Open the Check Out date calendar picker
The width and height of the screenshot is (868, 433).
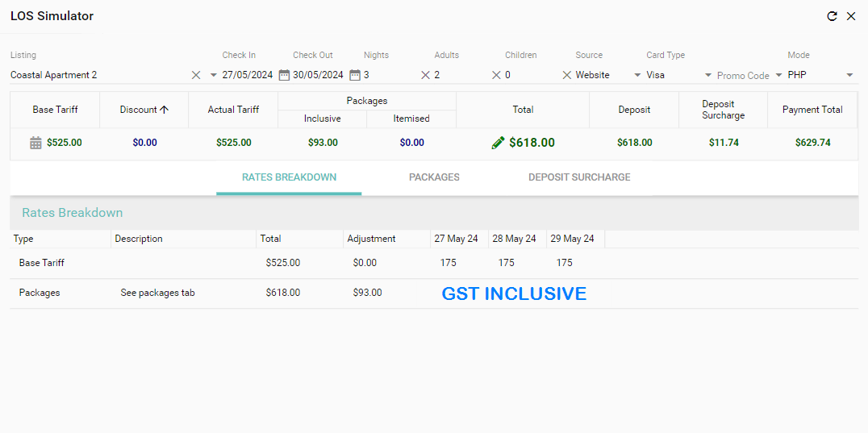point(354,75)
